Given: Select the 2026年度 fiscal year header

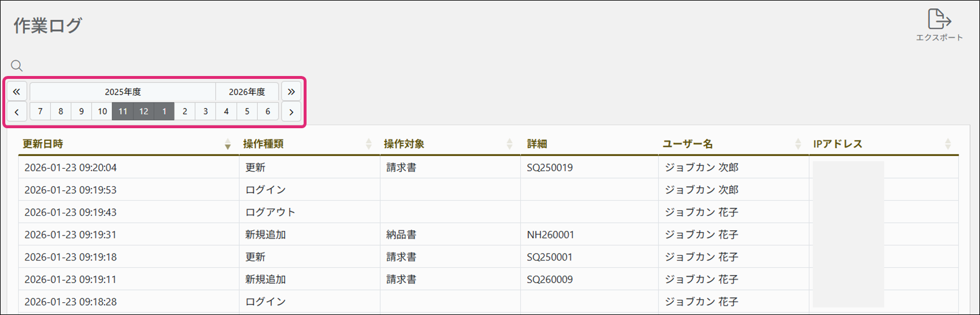Looking at the screenshot, I should 247,92.
